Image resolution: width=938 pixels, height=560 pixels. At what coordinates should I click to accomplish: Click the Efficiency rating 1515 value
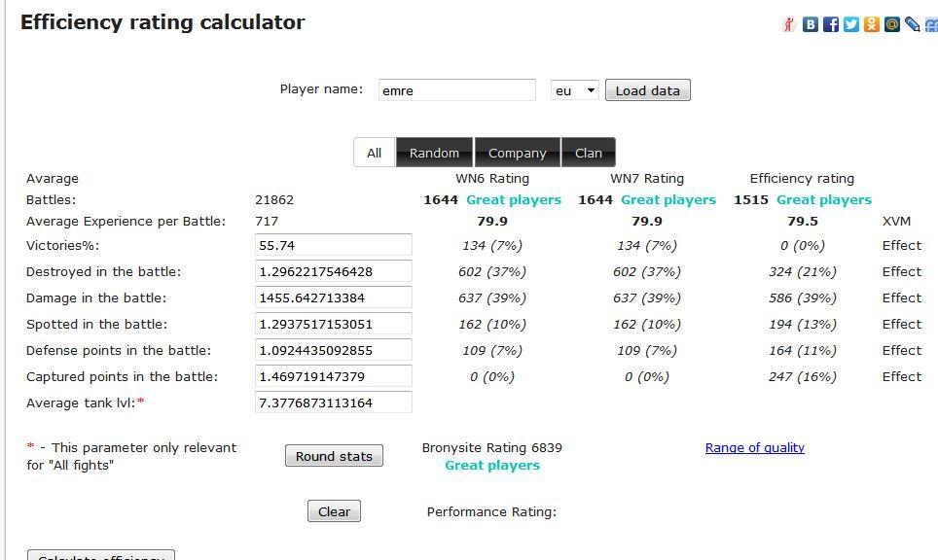[751, 199]
